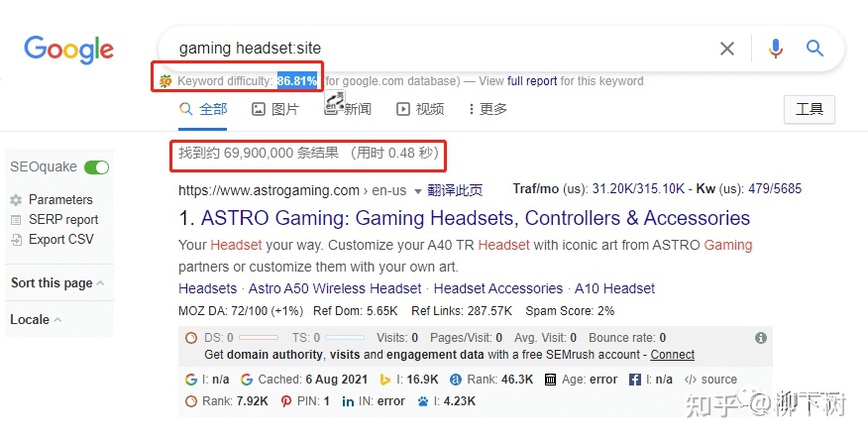Click the 工具 tools button
Image resolution: width=868 pixels, height=439 pixels.
809,109
